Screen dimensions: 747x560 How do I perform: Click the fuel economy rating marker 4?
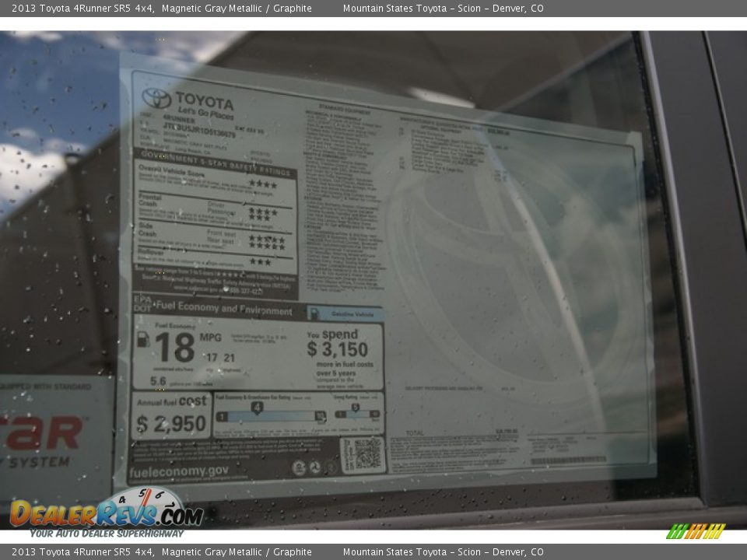(258, 408)
